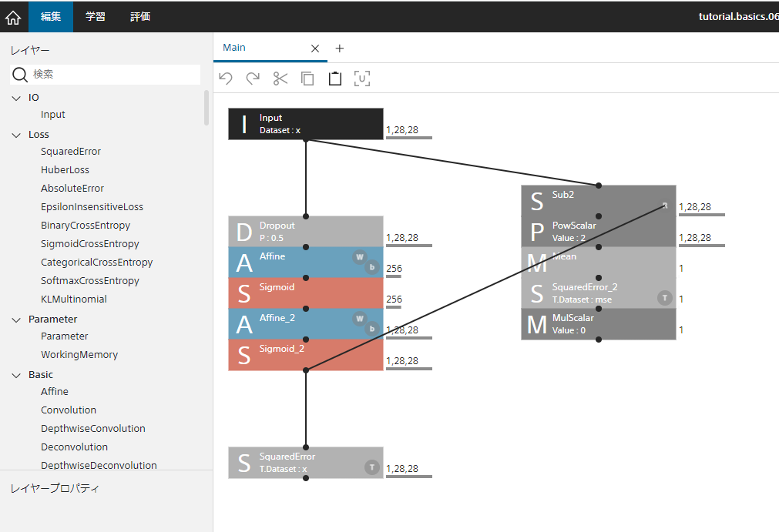This screenshot has height=532, width=779.
Task: Switch to the 学習 tab
Action: click(x=96, y=16)
